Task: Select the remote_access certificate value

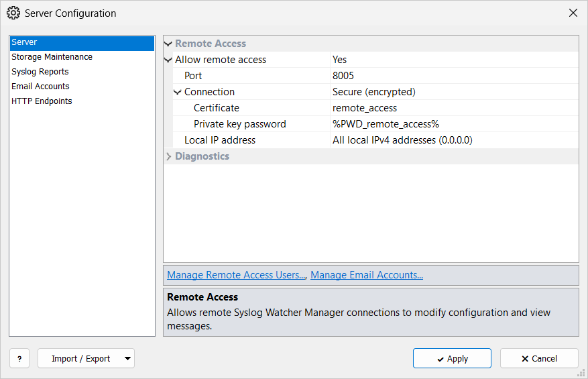Action: click(x=454, y=108)
